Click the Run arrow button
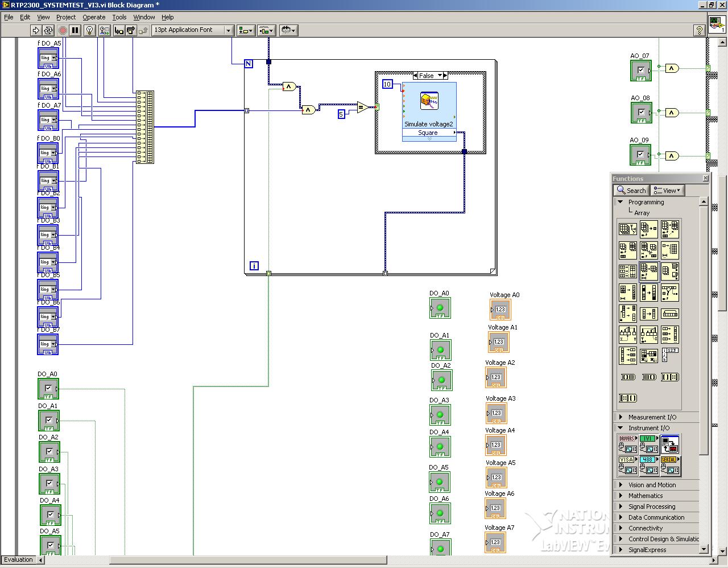The width and height of the screenshot is (728, 568). tap(35, 30)
